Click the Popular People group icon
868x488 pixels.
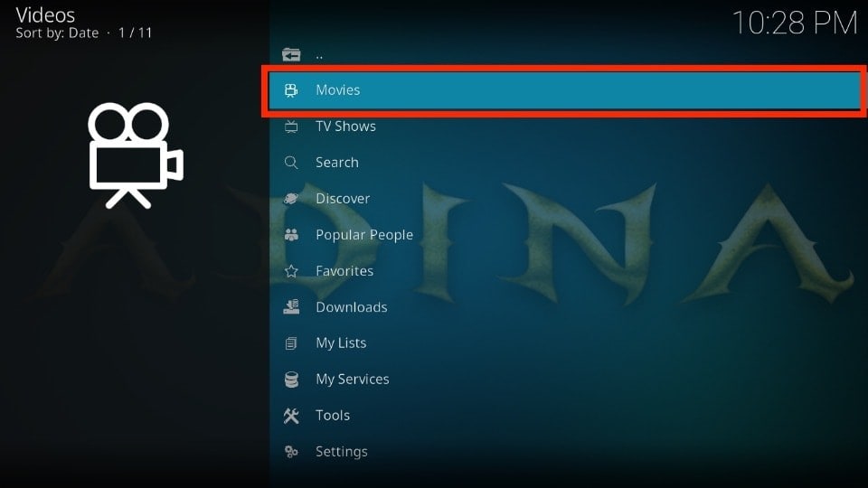pyautogui.click(x=291, y=235)
